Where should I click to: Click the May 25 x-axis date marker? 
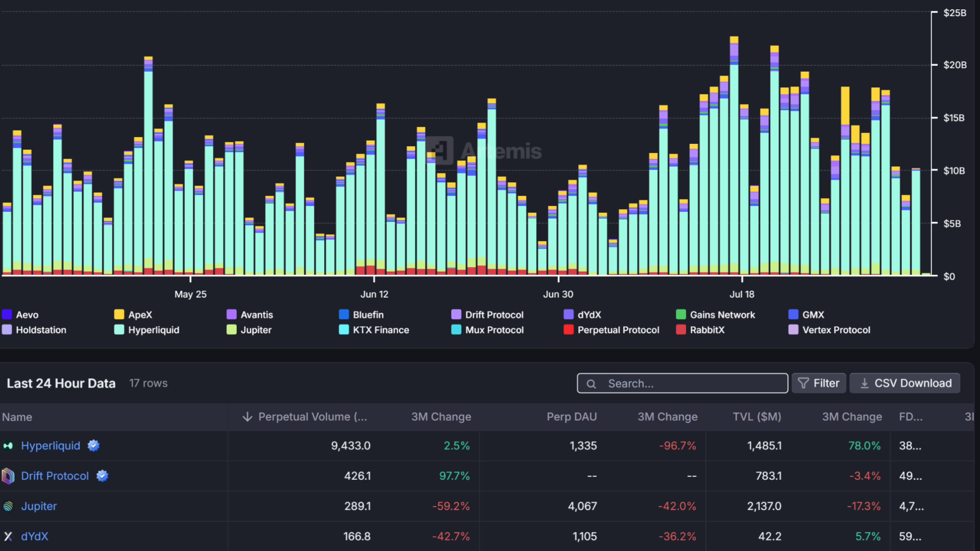191,294
